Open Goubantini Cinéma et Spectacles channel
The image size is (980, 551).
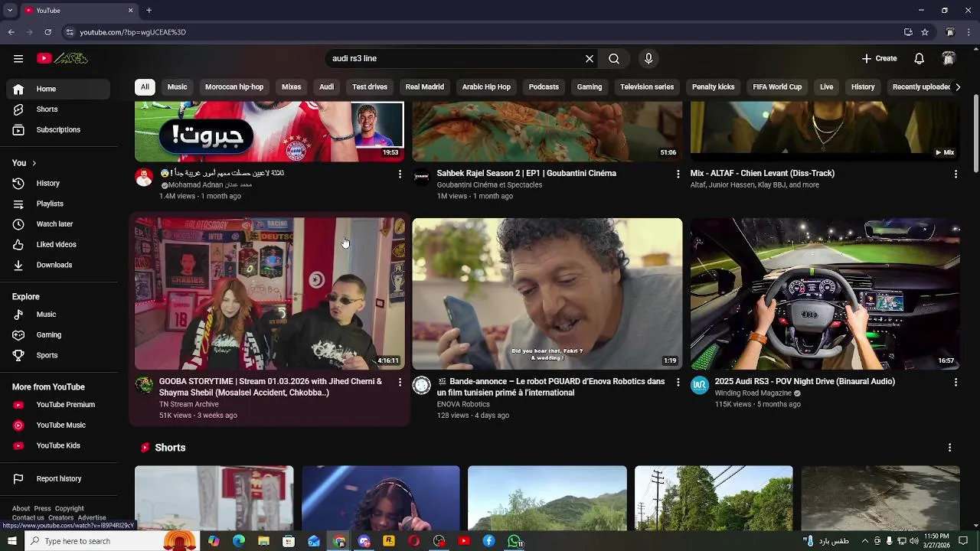coord(489,185)
